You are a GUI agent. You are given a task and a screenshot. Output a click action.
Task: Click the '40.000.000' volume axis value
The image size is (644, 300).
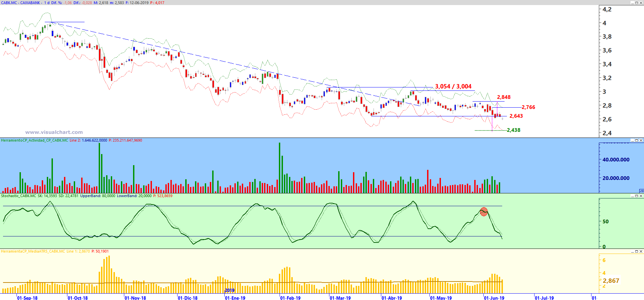tap(616, 160)
